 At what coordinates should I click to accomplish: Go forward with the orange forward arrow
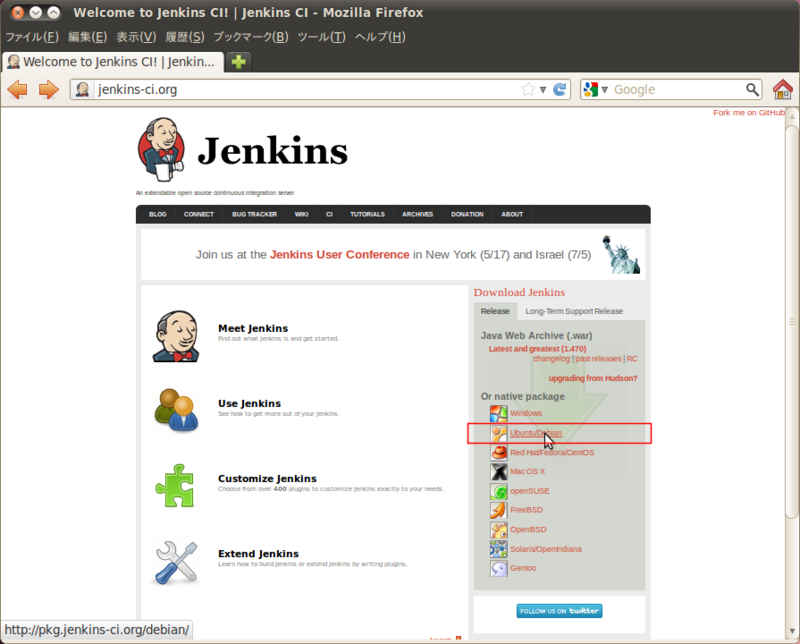[x=48, y=89]
